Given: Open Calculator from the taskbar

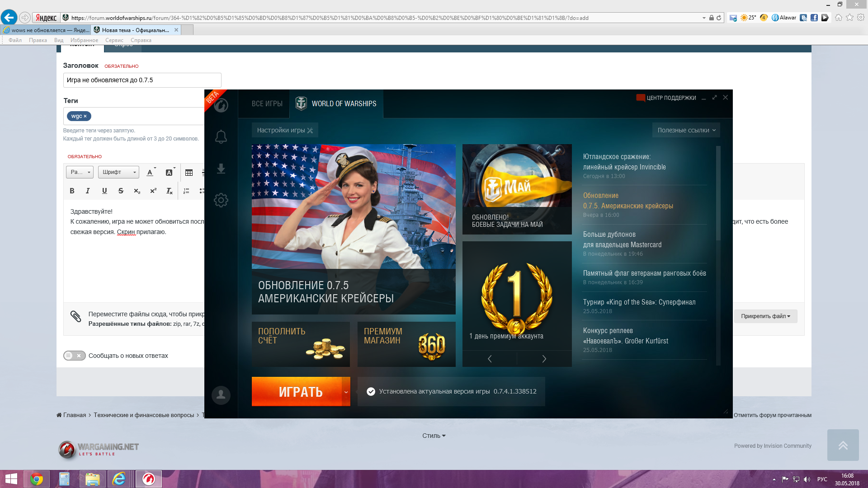Looking at the screenshot, I should [x=65, y=479].
